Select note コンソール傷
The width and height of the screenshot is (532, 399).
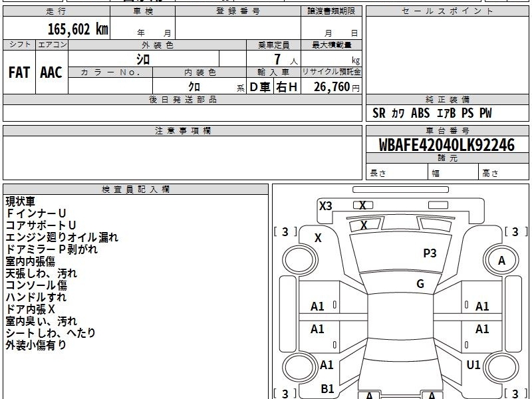point(37,285)
